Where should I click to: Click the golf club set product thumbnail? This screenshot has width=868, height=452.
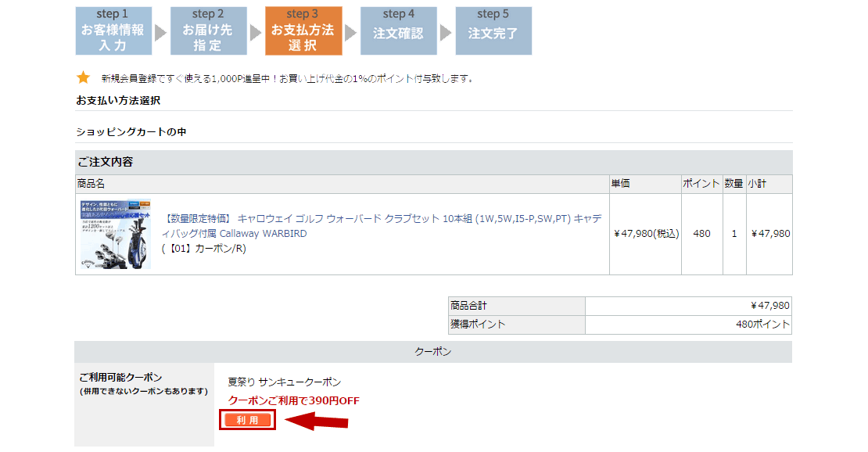116,235
